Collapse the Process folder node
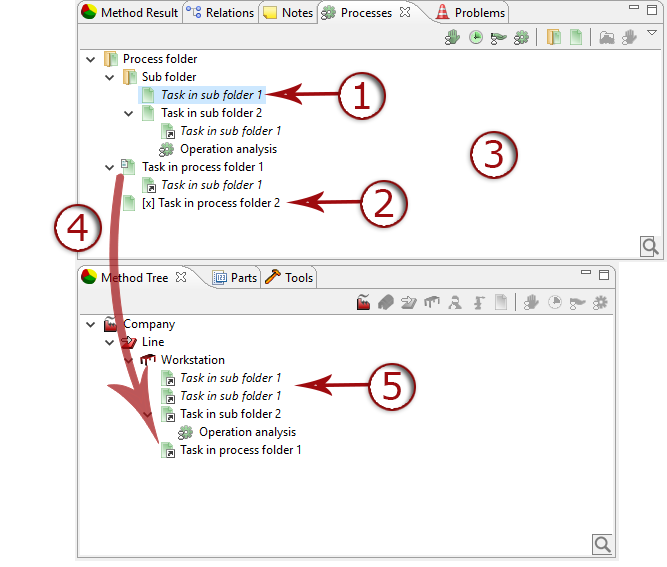 92,59
